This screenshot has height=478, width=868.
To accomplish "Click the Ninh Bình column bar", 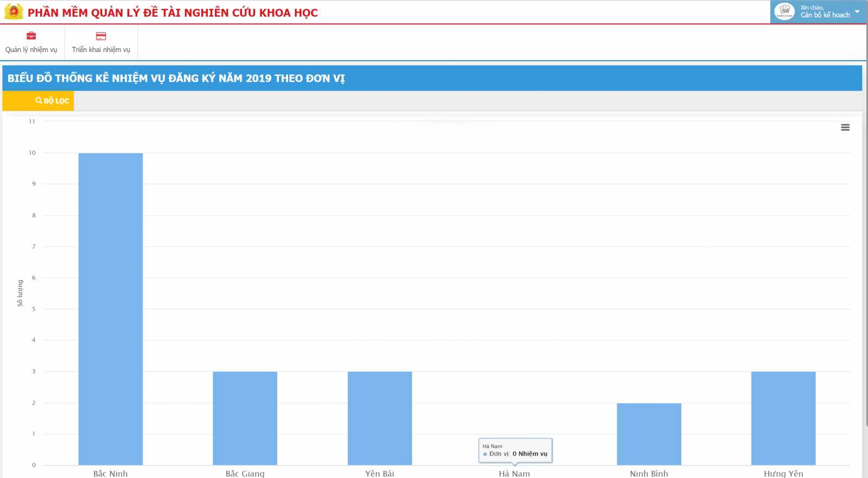I will 649,434.
